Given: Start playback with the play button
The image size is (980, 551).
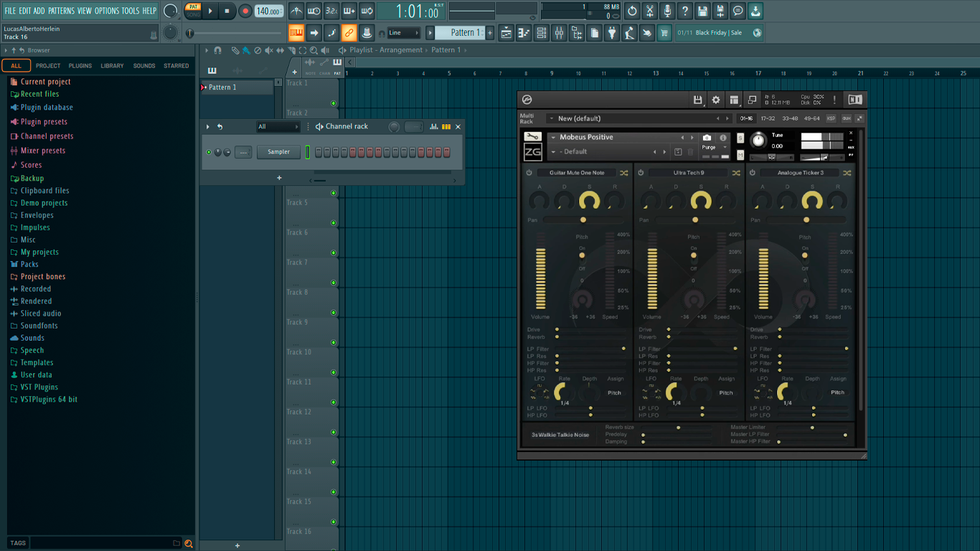Looking at the screenshot, I should point(210,11).
